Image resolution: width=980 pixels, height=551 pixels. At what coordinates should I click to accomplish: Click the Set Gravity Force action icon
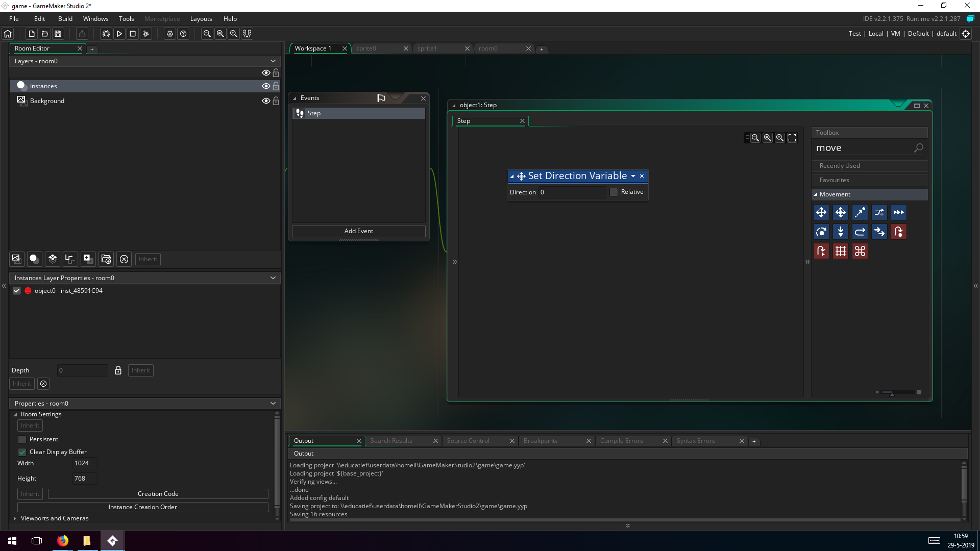pyautogui.click(x=841, y=232)
